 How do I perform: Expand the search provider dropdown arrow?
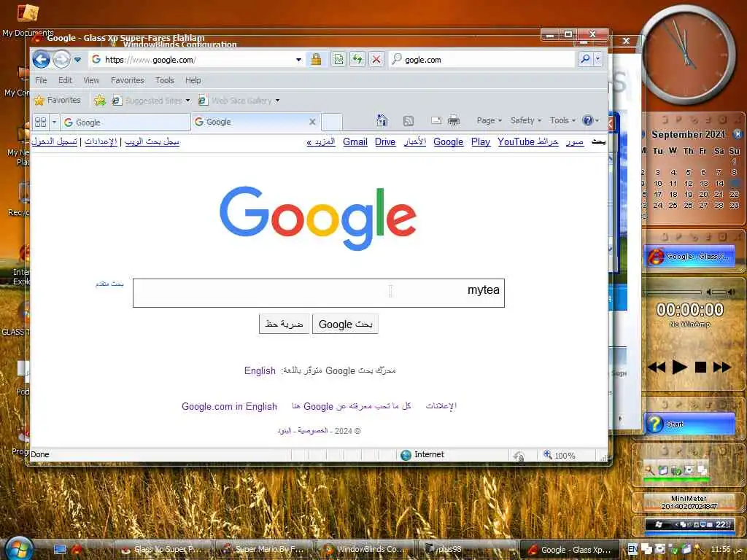(x=598, y=59)
